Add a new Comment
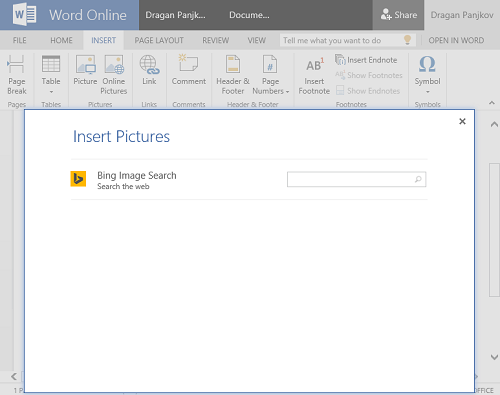 click(188, 63)
